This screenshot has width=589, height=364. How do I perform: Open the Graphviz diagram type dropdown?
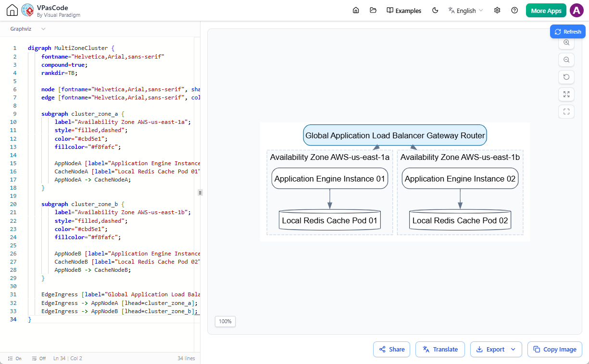28,29
